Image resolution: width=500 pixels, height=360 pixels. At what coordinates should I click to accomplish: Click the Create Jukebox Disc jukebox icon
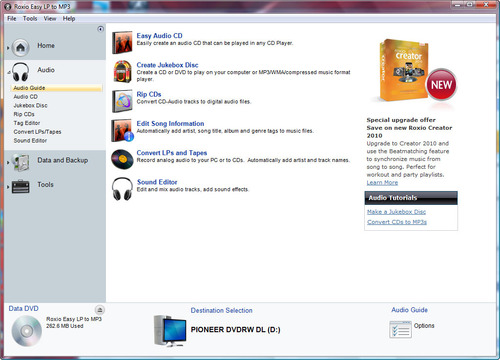(122, 71)
